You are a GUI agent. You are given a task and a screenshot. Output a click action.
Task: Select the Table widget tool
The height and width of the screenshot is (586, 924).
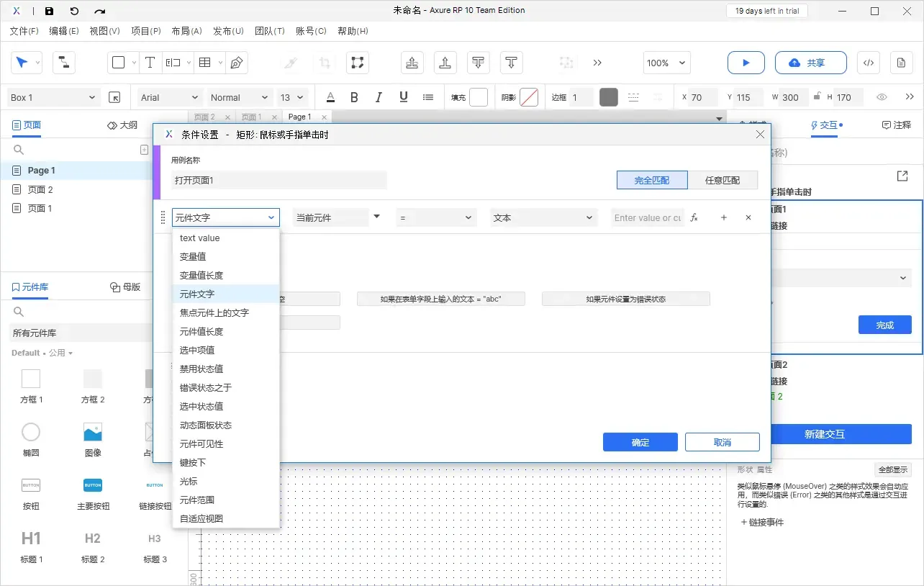204,63
